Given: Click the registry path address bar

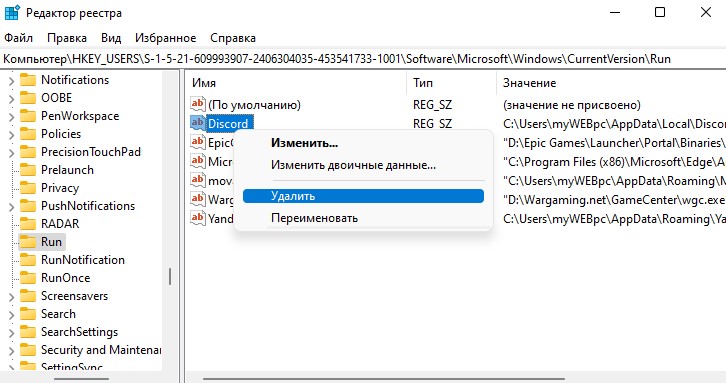Looking at the screenshot, I should coord(363,59).
